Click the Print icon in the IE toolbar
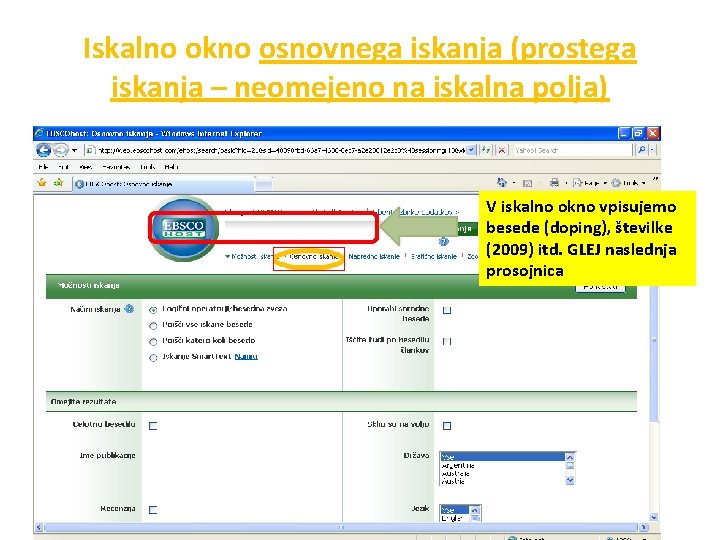Screen dimensions: 720x540 coord(555,183)
